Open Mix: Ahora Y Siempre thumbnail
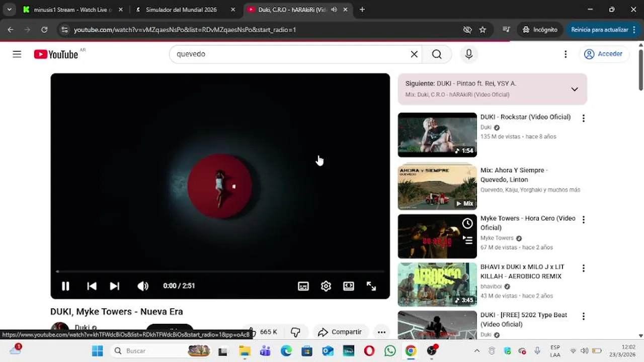 click(437, 187)
